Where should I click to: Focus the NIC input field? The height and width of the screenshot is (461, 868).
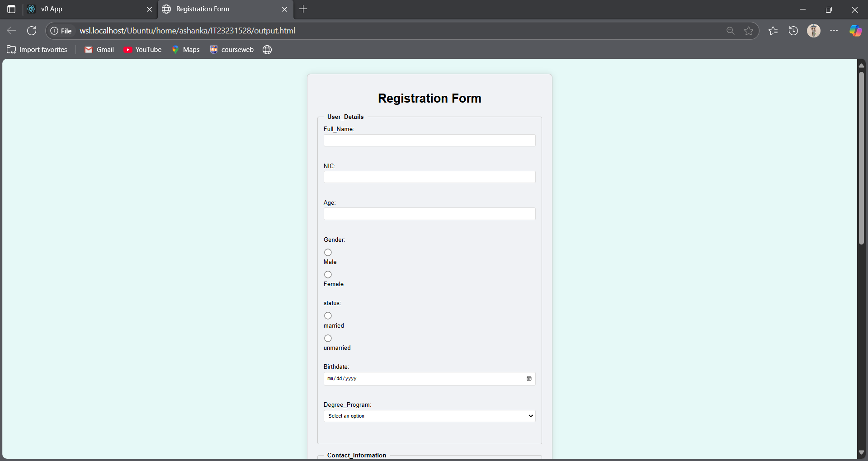pyautogui.click(x=429, y=177)
